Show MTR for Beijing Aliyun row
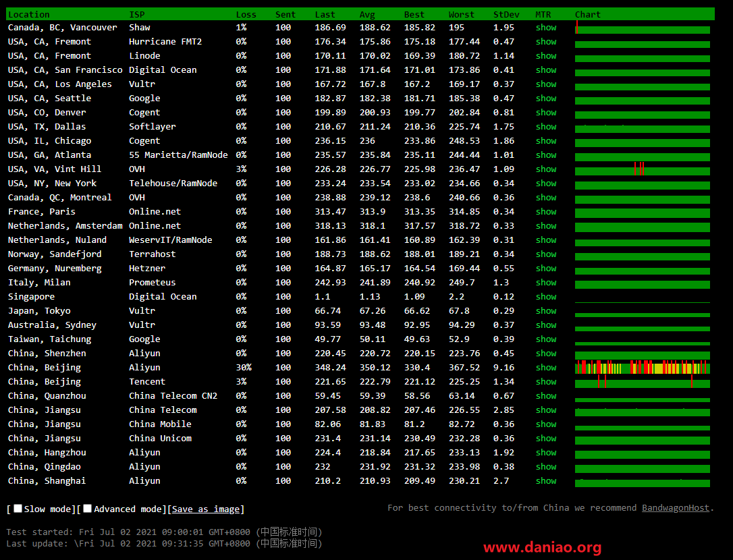Screen dimensions: 733x560 pos(546,368)
